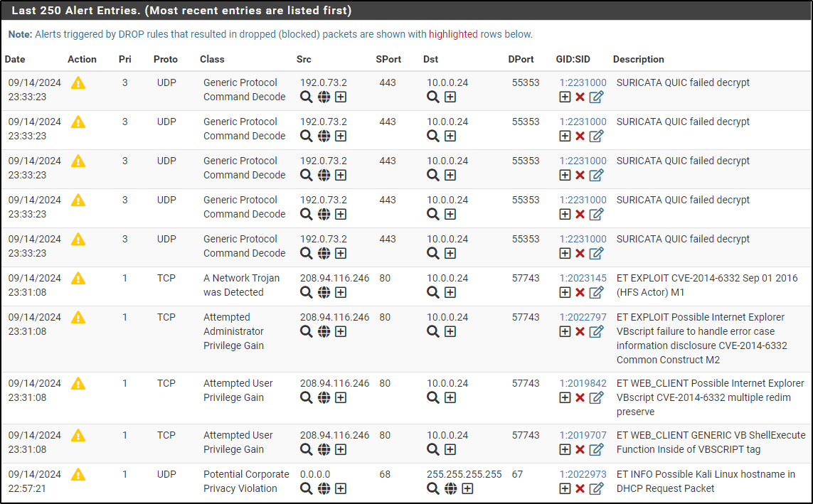Viewport: 813px width, 504px height.
Task: Click the destination magnifier in the Network Trojan row
Action: 433,292
